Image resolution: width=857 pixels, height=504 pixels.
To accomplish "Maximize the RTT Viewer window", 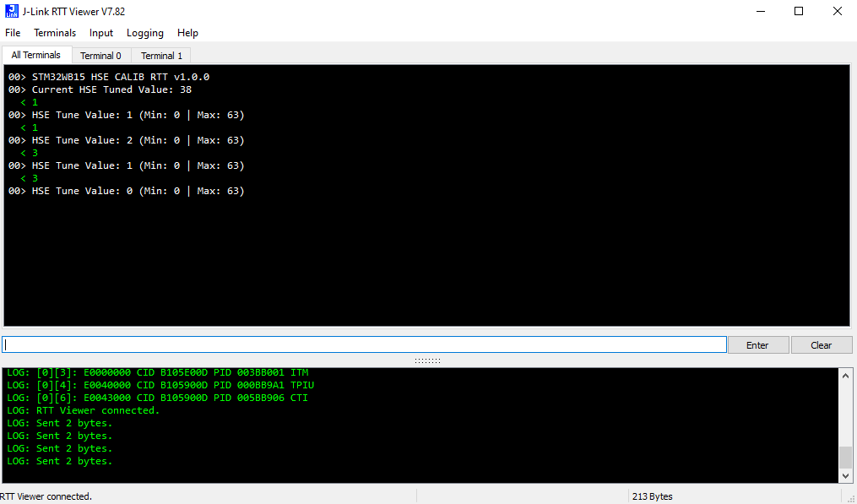I will [799, 11].
